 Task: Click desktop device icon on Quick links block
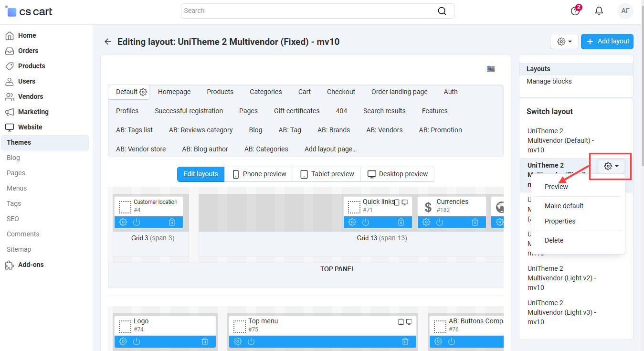coord(405,202)
